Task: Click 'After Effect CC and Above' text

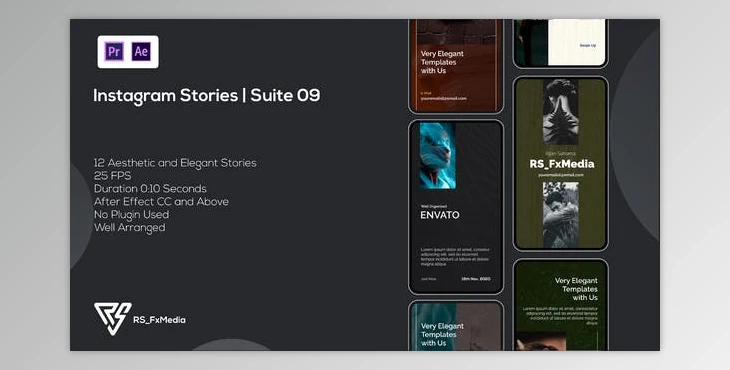Action: (x=161, y=202)
